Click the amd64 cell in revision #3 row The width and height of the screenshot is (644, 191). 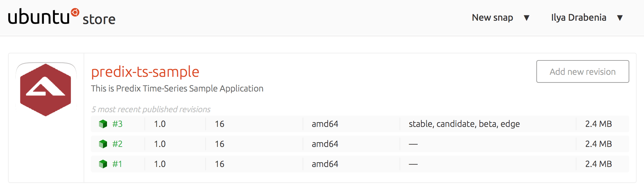click(325, 124)
